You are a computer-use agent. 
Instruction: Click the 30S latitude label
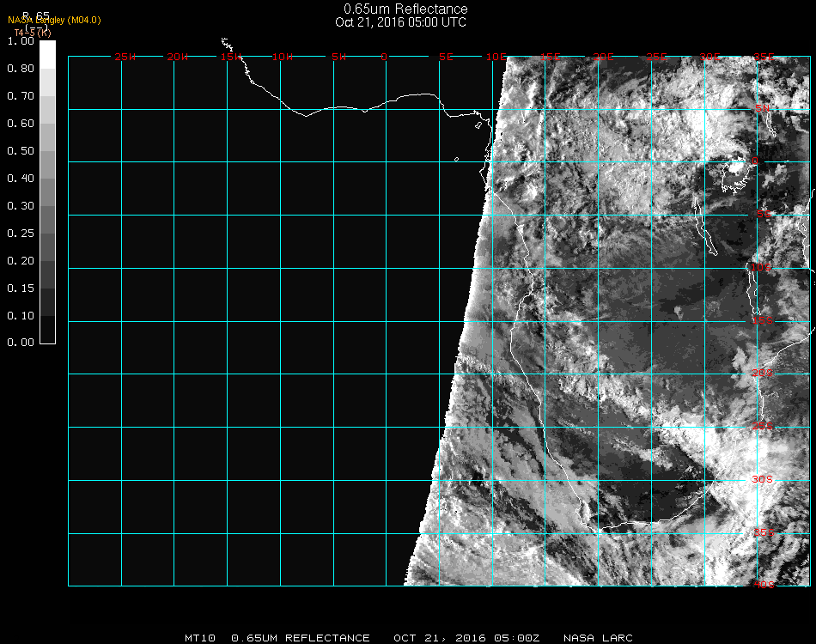[763, 479]
